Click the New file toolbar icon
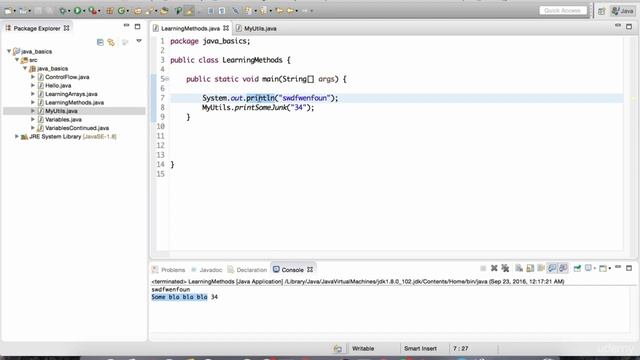640x360 pixels. click(8, 11)
